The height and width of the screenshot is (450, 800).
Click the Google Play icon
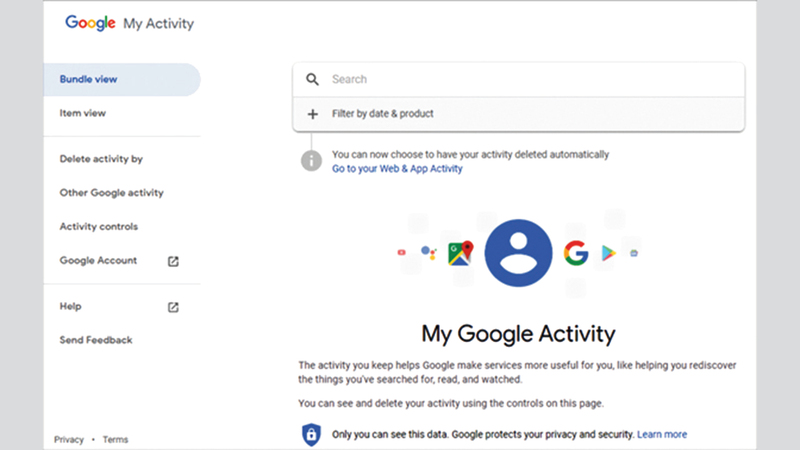pos(607,254)
